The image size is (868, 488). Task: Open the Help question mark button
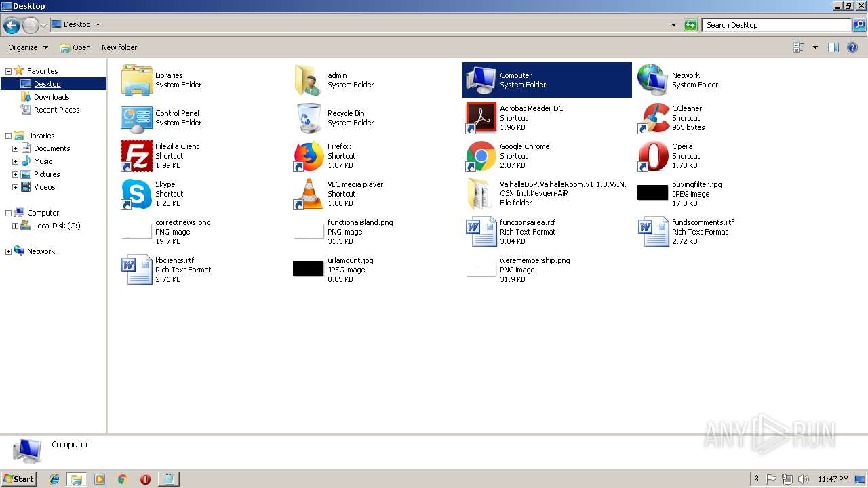pos(853,47)
